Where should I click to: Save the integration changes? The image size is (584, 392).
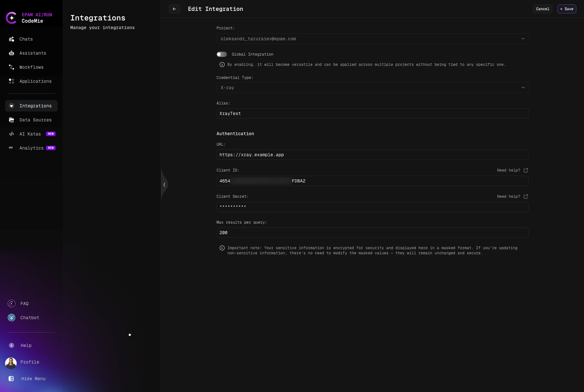click(567, 9)
